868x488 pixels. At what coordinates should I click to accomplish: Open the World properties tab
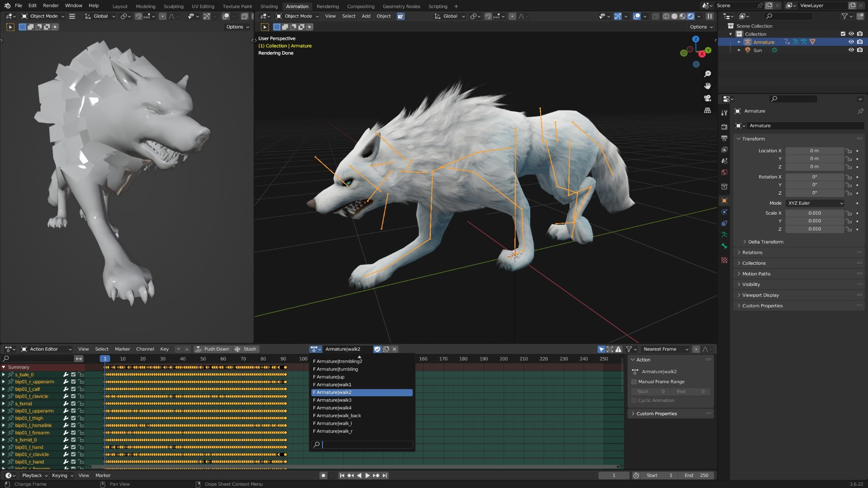click(724, 172)
